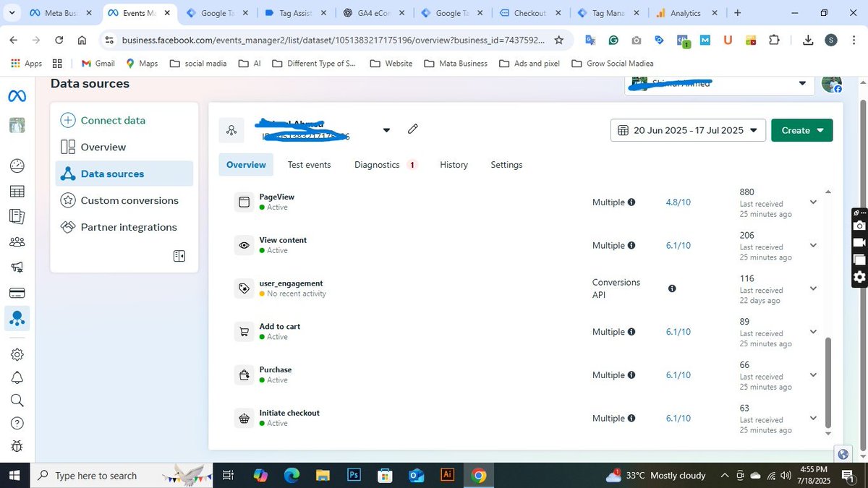Open the notifications bell in left rail
Image resolution: width=868 pixels, height=488 pixels.
[17, 377]
